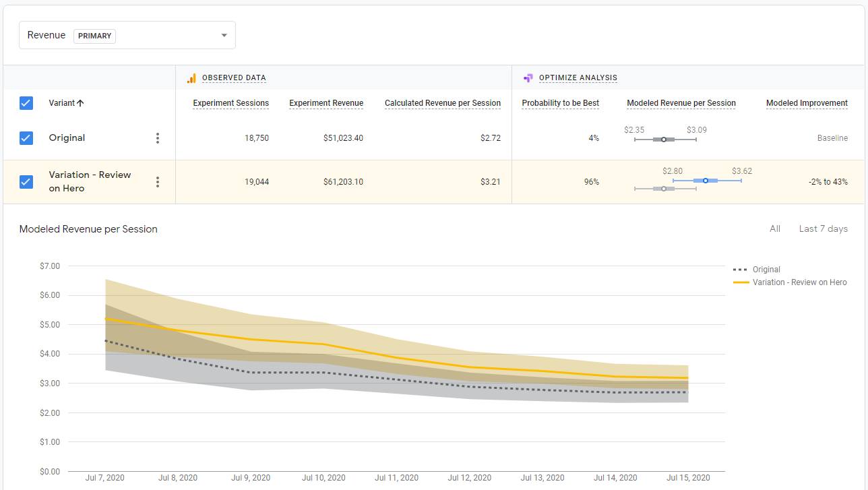Click the purple Optimize Analysis icon
This screenshot has width=868, height=490.
pyautogui.click(x=528, y=78)
